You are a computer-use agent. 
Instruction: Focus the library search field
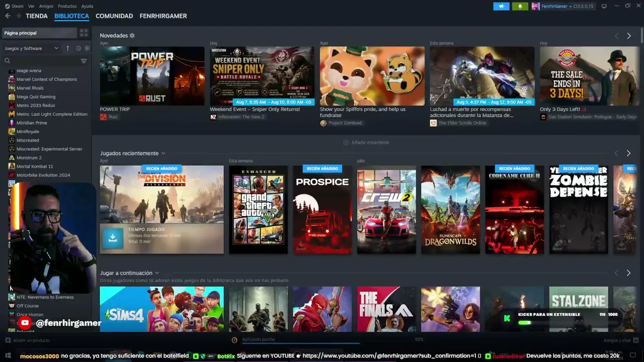pyautogui.click(x=41, y=61)
